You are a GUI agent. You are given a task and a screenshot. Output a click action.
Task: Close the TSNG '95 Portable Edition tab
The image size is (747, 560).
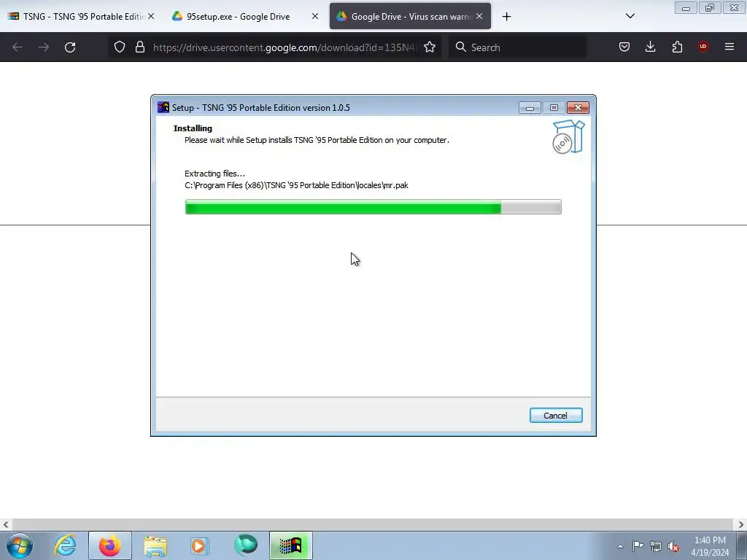pyautogui.click(x=151, y=16)
